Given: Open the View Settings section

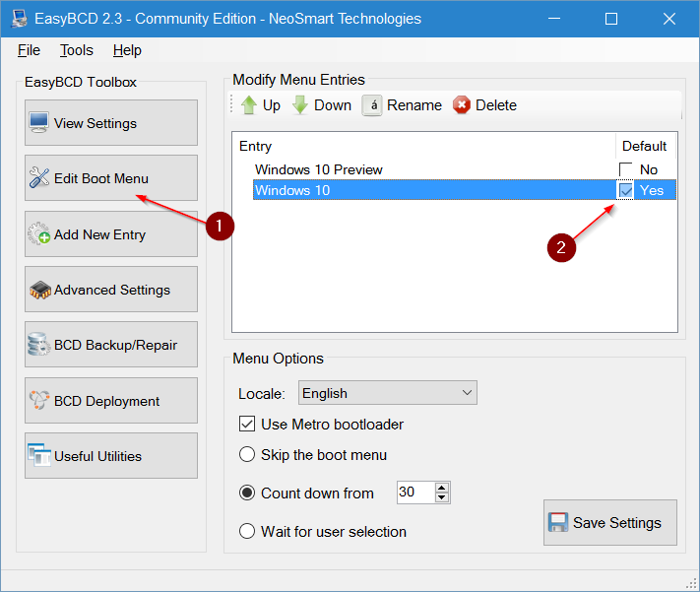Looking at the screenshot, I should [111, 123].
